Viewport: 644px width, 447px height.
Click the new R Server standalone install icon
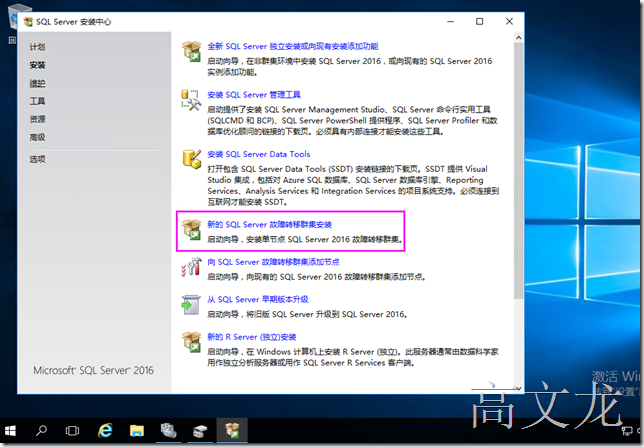[191, 342]
